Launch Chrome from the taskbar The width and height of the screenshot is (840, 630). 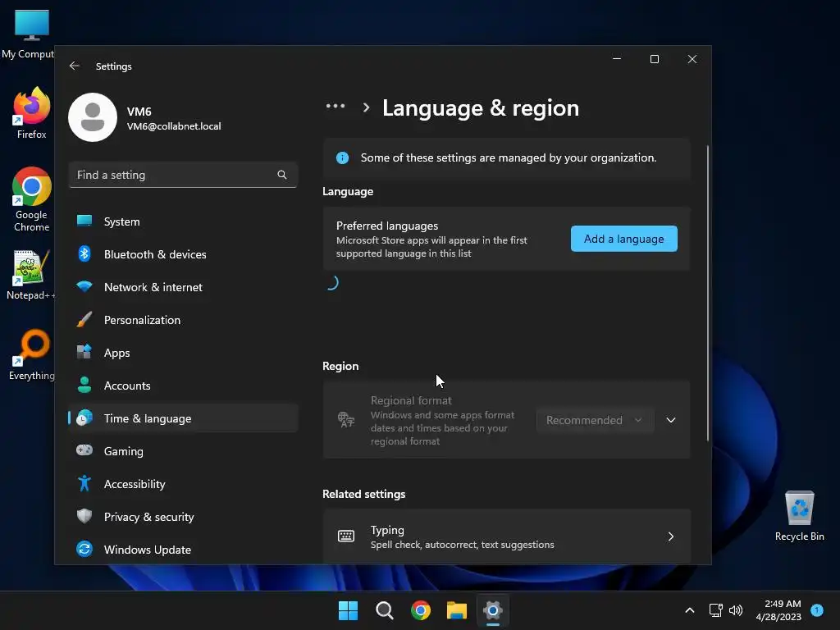click(421, 610)
